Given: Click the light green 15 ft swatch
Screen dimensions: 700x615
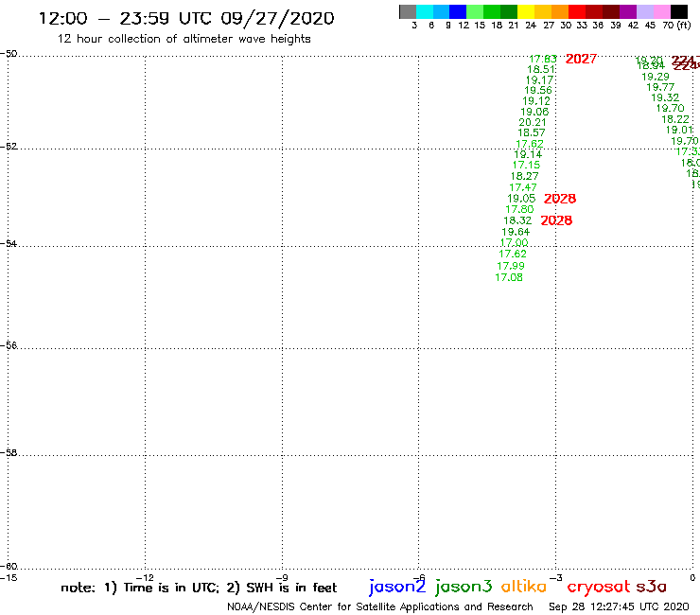Looking at the screenshot, I should (x=475, y=11).
